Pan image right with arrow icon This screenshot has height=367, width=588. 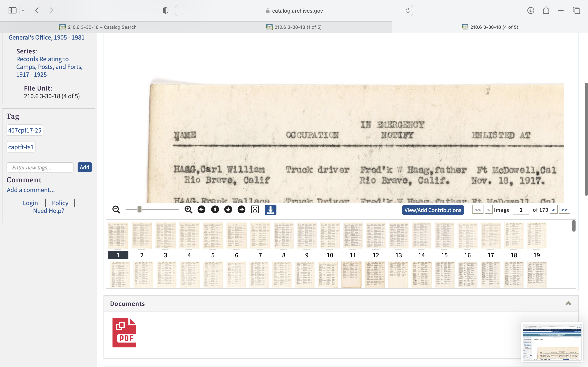pyautogui.click(x=241, y=209)
